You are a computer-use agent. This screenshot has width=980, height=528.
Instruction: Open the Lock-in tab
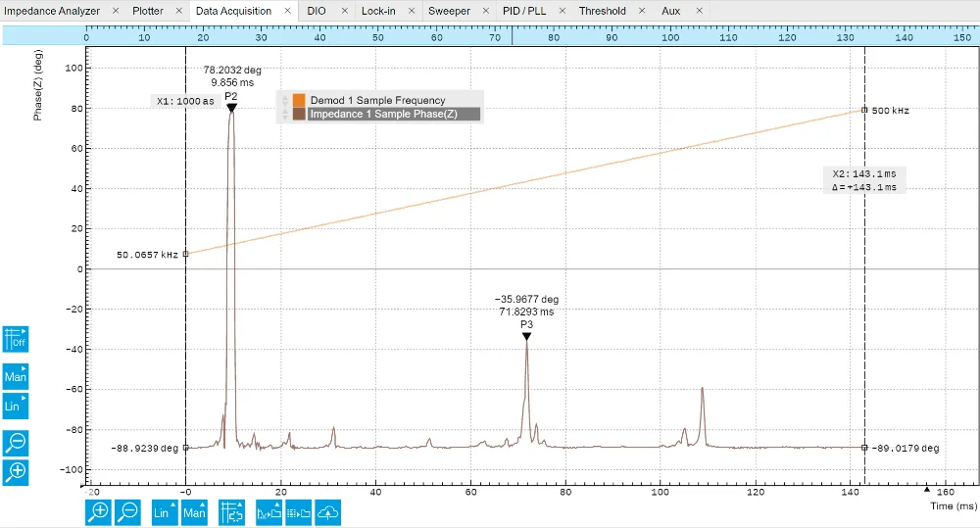378,11
